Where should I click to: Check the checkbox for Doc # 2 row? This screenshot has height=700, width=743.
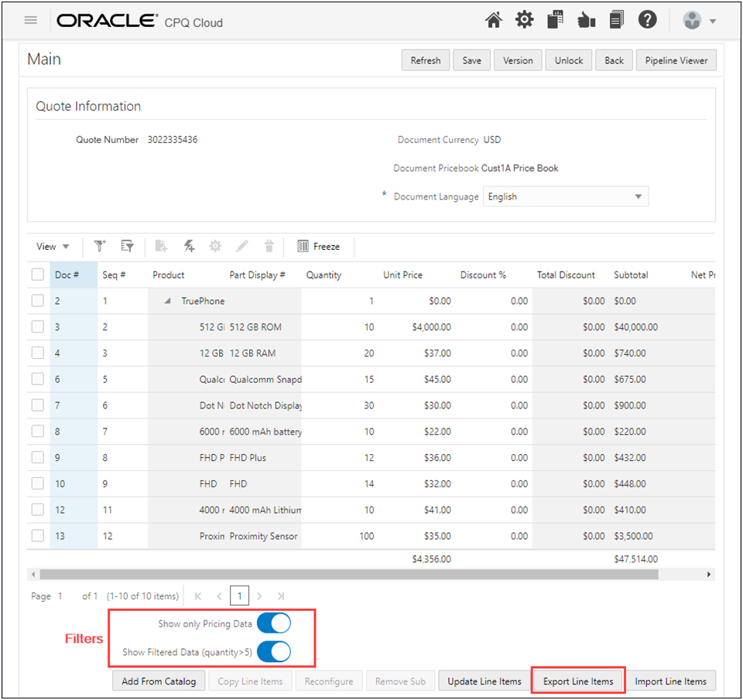coord(37,300)
